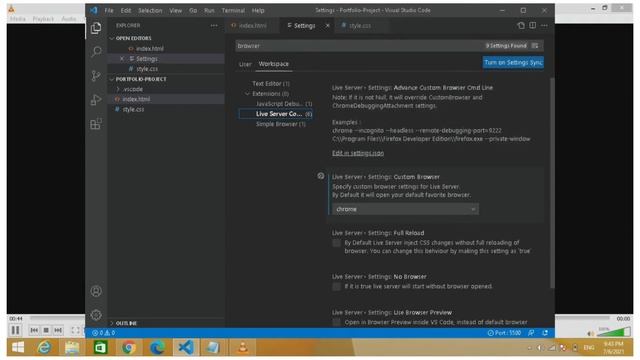This screenshot has height=360, width=640.
Task: Open the Run and Debug view
Action: pyautogui.click(x=96, y=100)
